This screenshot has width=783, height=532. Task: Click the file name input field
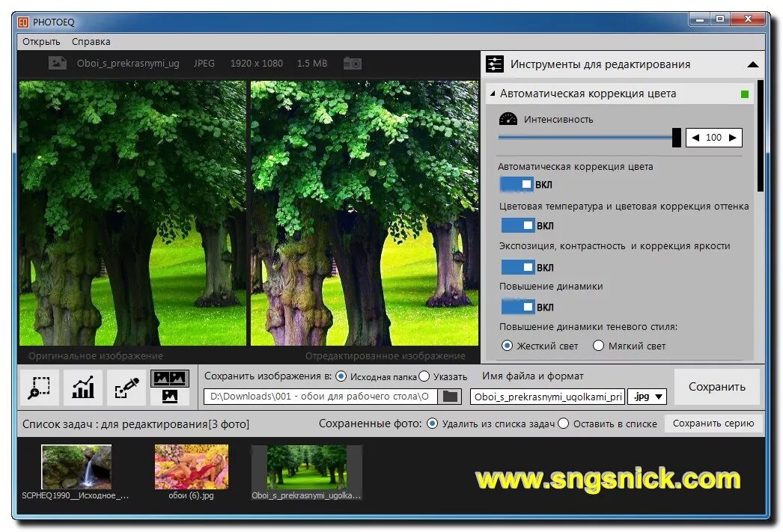coord(547,397)
